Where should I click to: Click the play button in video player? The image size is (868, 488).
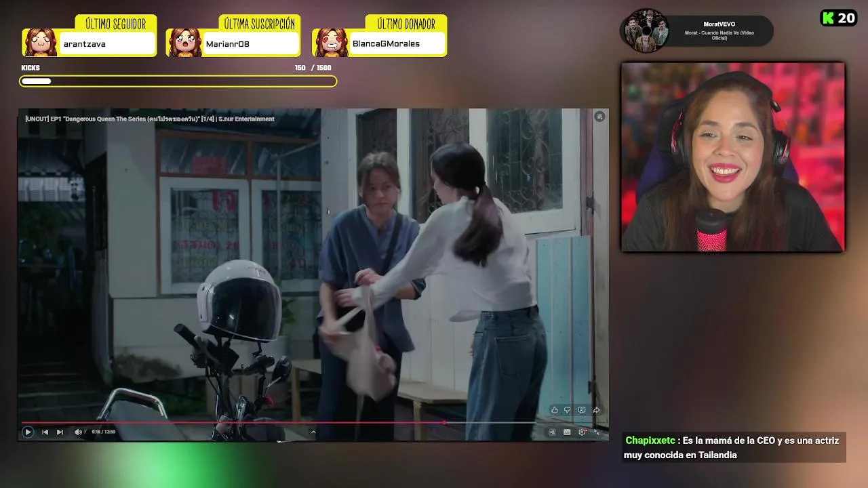click(28, 432)
